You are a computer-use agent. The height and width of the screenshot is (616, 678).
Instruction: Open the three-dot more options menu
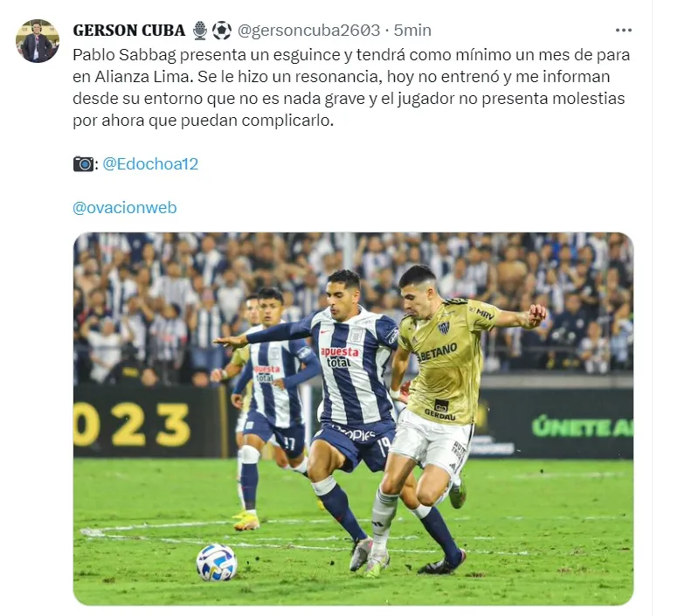pos(623,31)
